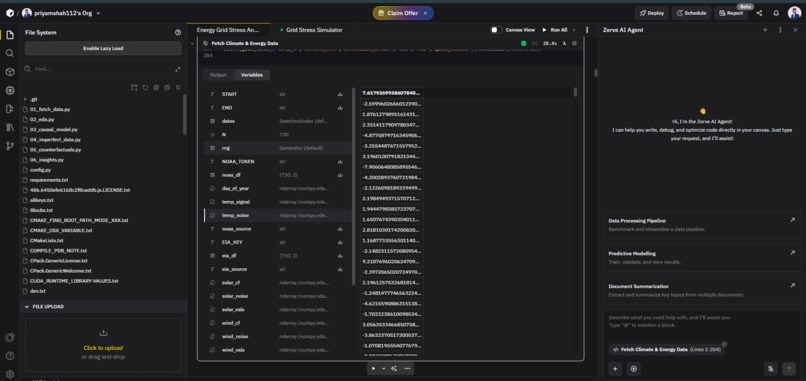Open the three-dot menu in bottom block toolbar
The height and width of the screenshot is (381, 806).
[x=407, y=368]
